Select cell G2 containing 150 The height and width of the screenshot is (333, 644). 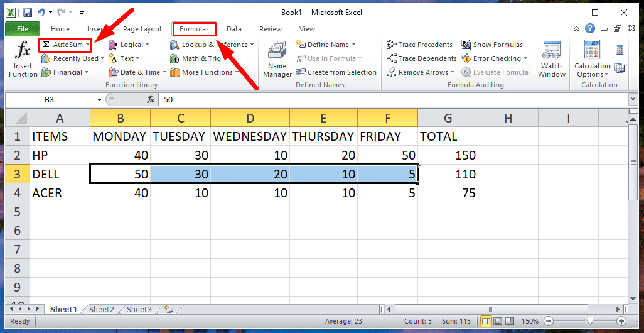click(x=448, y=155)
